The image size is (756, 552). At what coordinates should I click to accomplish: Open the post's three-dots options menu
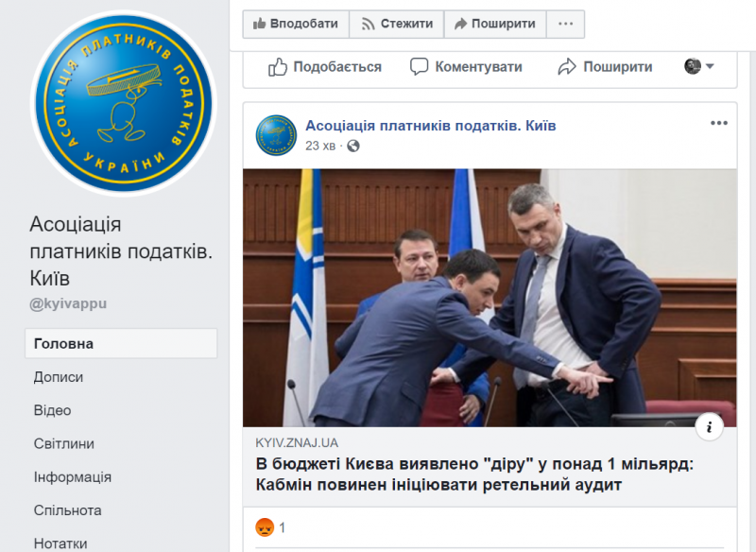click(x=719, y=124)
